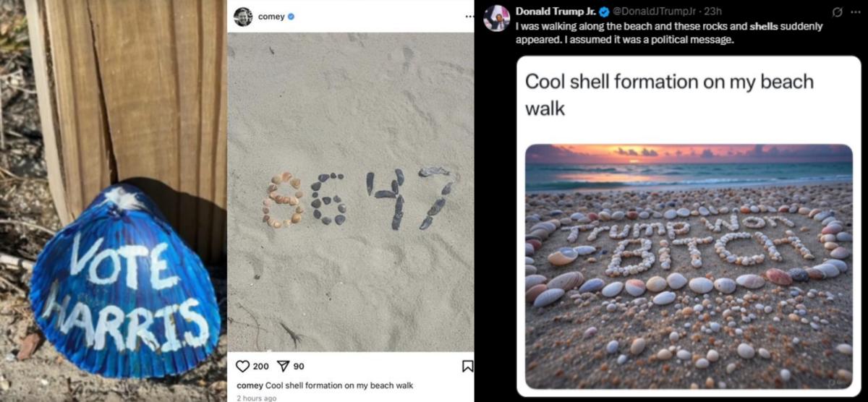Share the comey post via paper plane icon
This screenshot has height=402, width=868.
[x=283, y=367]
